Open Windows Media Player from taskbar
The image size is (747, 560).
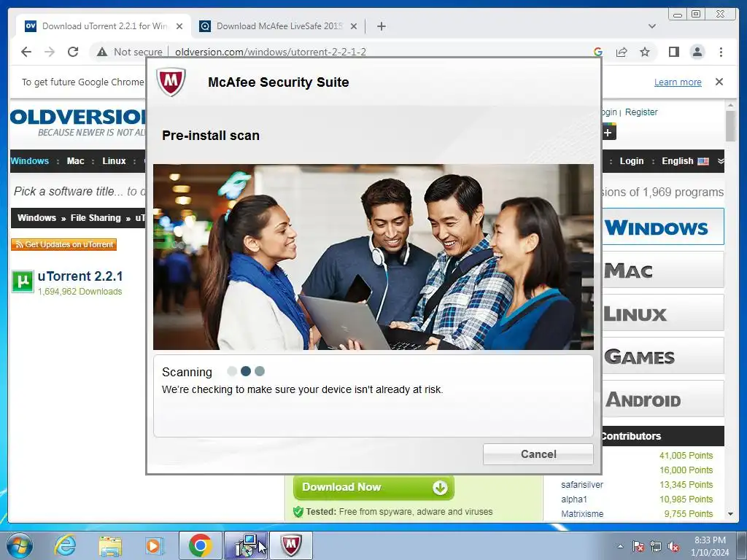[x=155, y=545]
